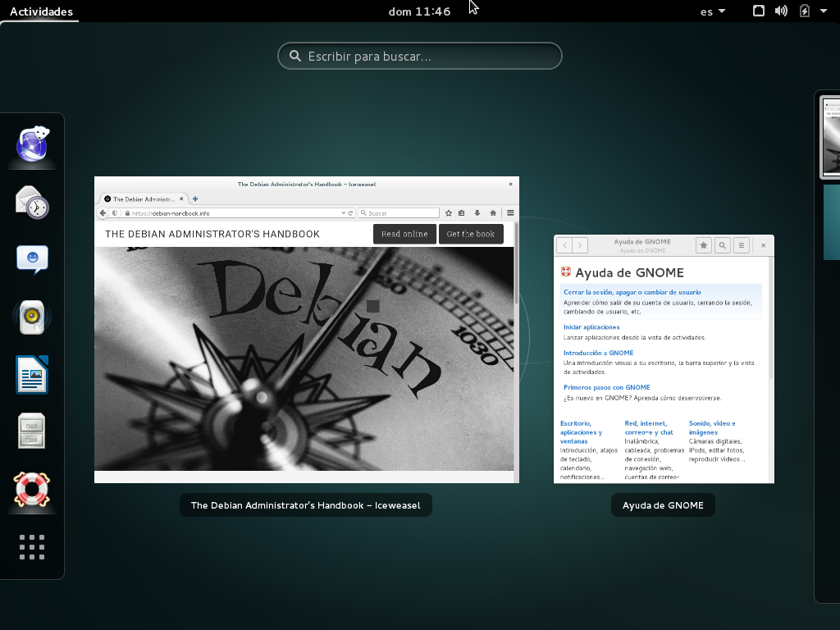Viewport: 840px width, 630px height.
Task: Go forward in GNOME Help window
Action: 580,245
